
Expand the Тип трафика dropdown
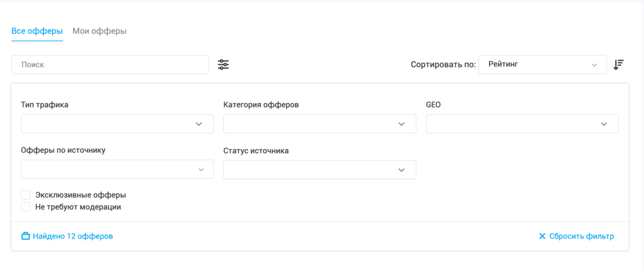click(x=117, y=123)
